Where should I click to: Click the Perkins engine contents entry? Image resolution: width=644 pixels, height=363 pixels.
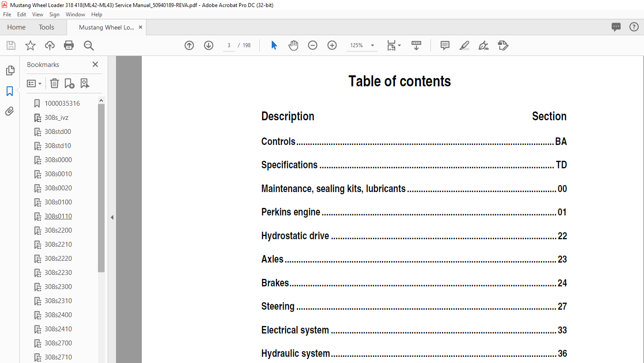coord(414,212)
